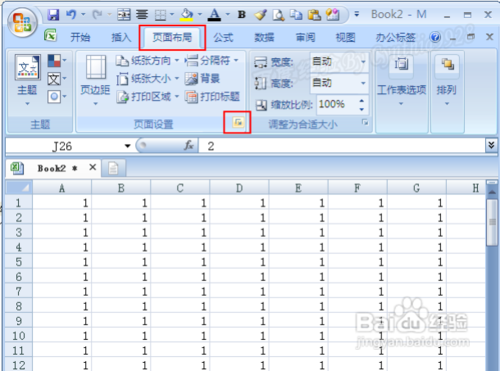Click the paste clipboard icon

coord(314,15)
